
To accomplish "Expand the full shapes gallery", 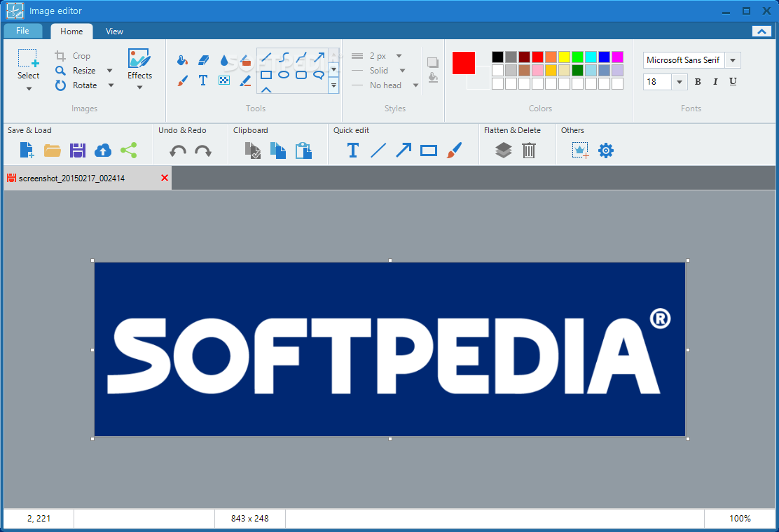I will click(334, 85).
